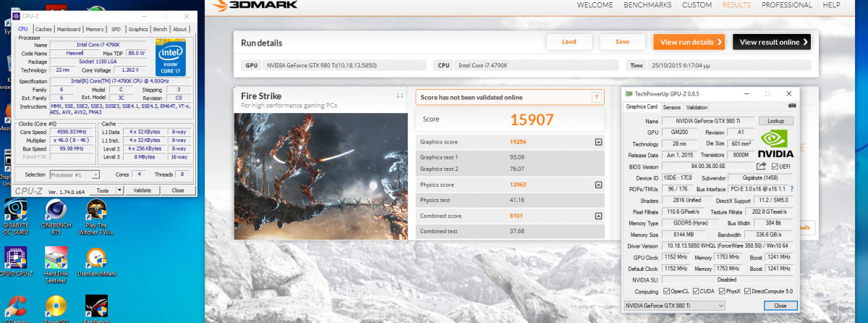Viewport: 868px width, 323px height.
Task: Switch to the Caches tab in CPU-Z
Action: click(44, 29)
